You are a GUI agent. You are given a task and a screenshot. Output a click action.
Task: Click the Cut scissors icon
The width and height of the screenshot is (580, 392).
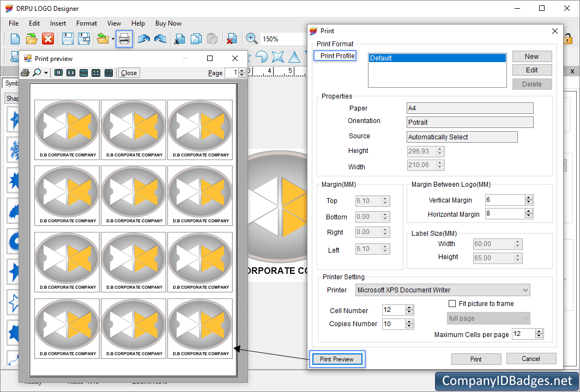[179, 39]
